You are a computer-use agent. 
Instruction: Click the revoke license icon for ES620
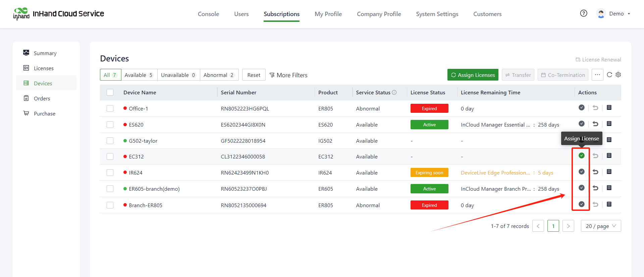595,124
